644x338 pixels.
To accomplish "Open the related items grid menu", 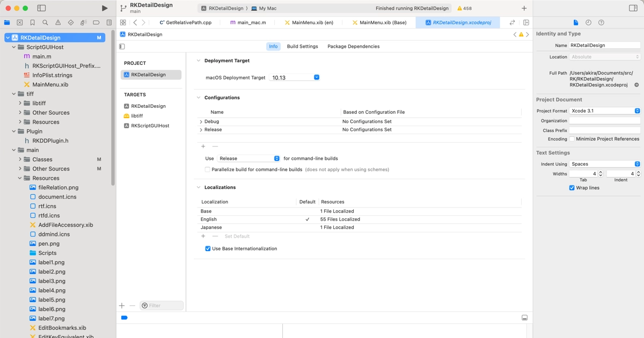I will 123,23.
